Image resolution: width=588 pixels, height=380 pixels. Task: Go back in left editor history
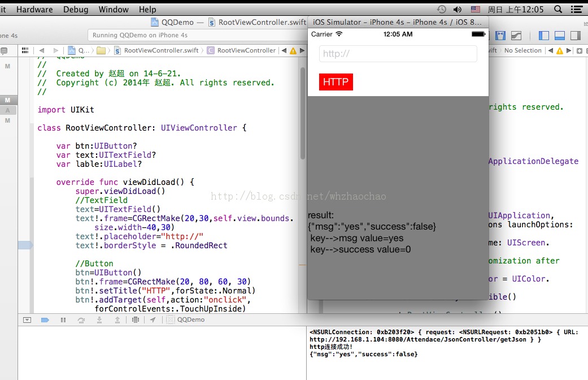pos(42,50)
